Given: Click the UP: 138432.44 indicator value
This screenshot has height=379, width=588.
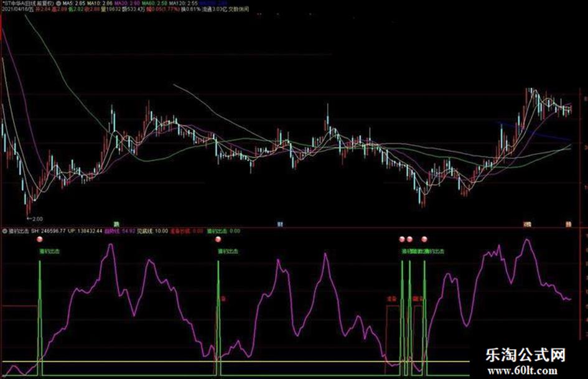Looking at the screenshot, I should 85,231.
